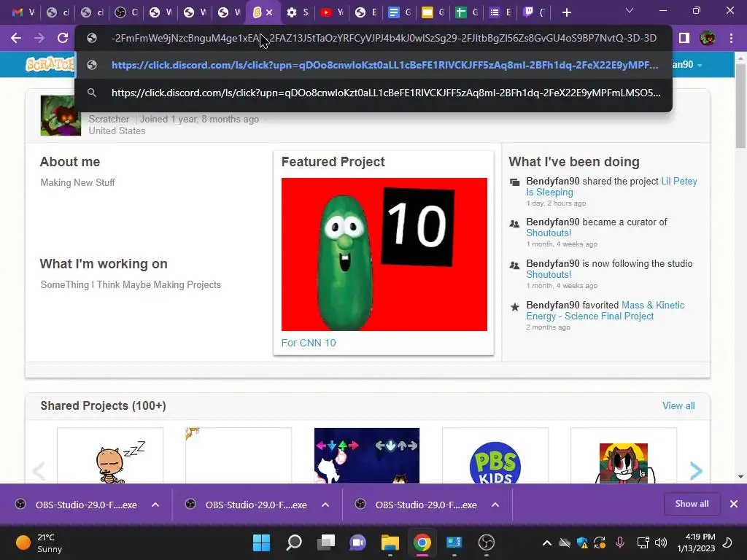Click the address bar URL text
The height and width of the screenshot is (560, 747).
coord(384,38)
